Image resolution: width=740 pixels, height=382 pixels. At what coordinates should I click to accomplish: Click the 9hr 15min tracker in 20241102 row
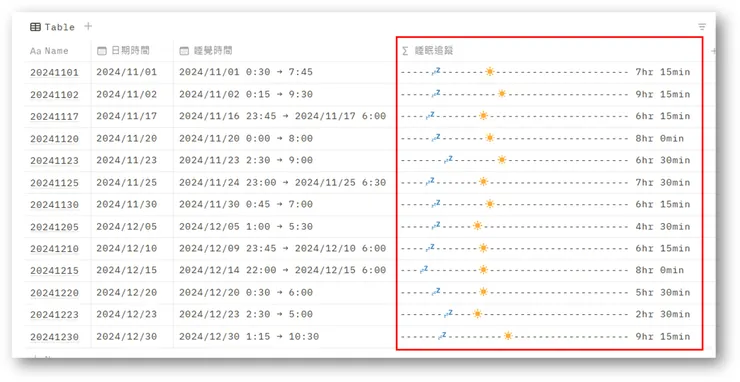point(546,94)
